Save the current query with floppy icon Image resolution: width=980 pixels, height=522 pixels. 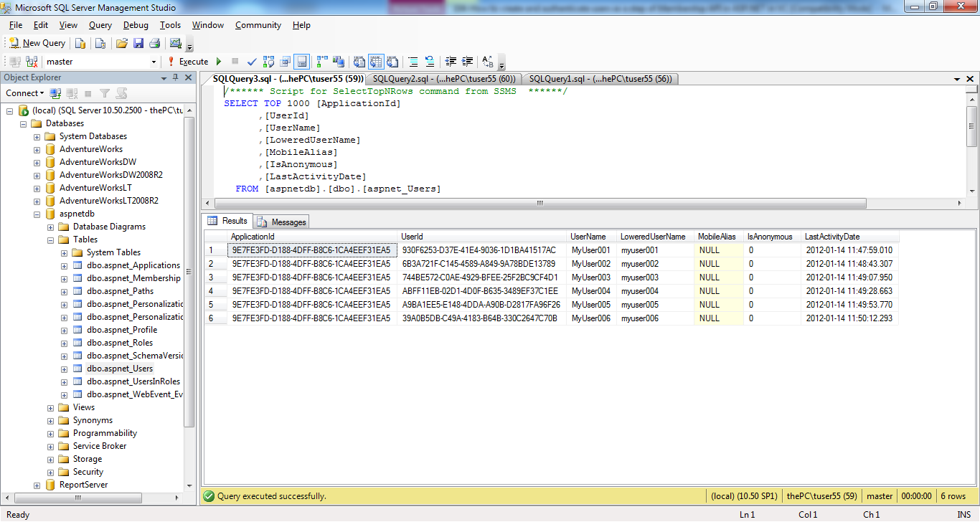(138, 43)
